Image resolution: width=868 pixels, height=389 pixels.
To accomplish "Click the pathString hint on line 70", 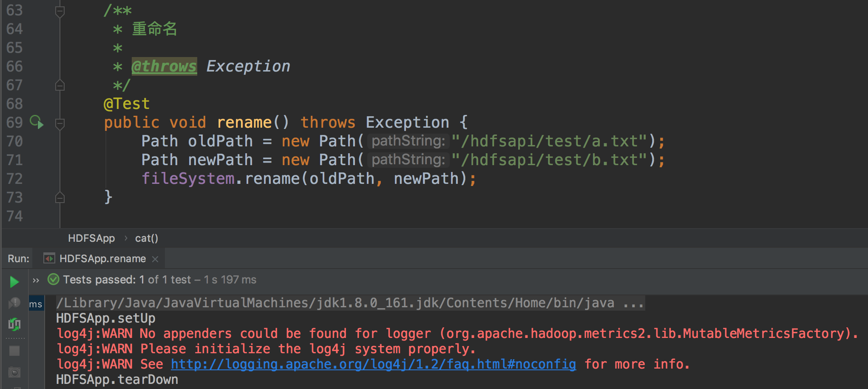I will (408, 141).
